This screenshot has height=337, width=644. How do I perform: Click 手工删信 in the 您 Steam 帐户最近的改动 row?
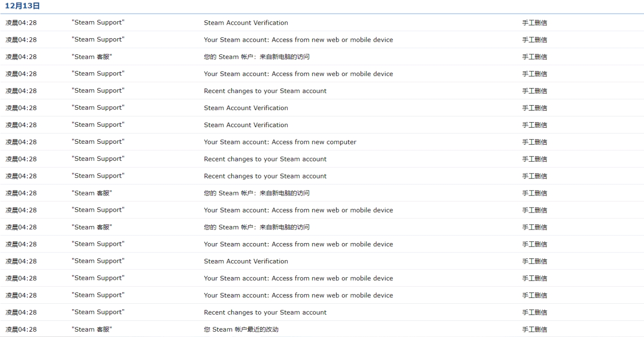click(x=534, y=329)
